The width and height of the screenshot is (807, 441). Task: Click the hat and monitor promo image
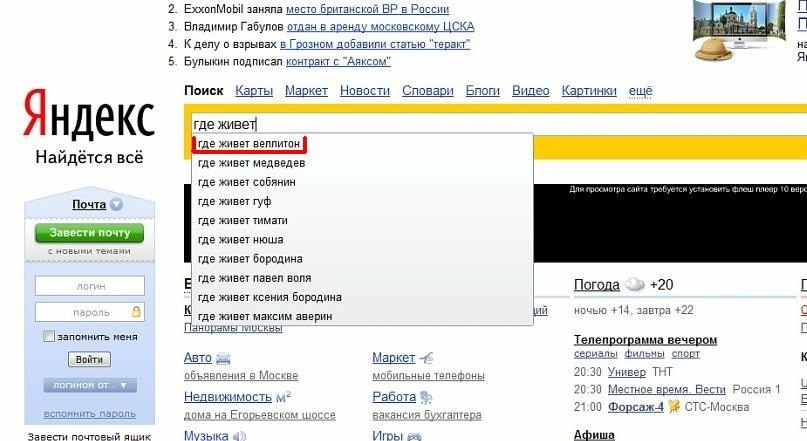point(740,30)
